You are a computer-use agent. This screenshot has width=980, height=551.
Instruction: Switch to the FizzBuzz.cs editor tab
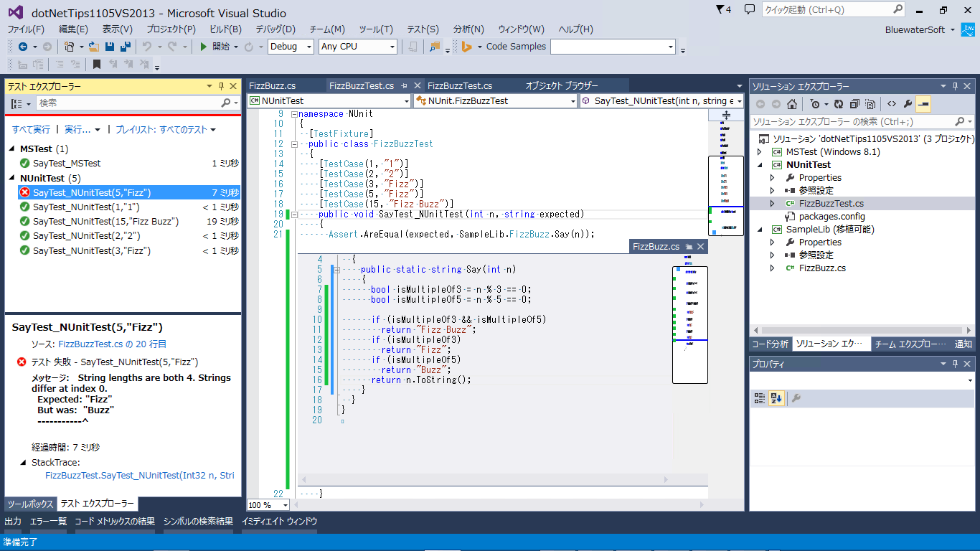[x=273, y=86]
